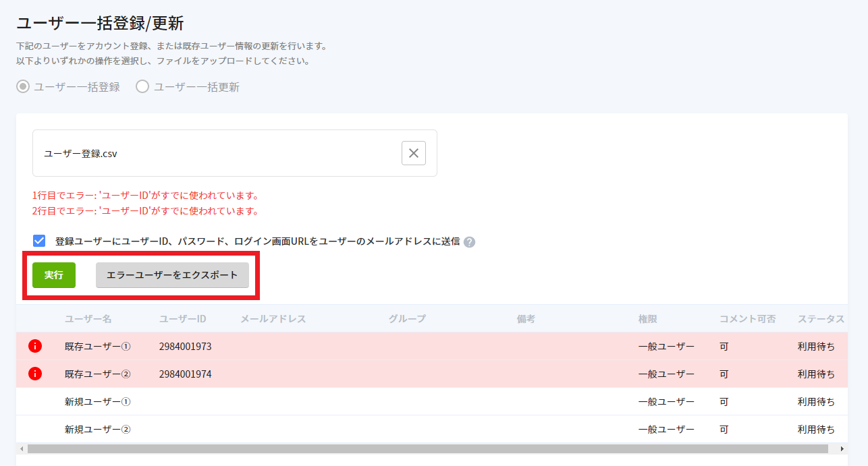The width and height of the screenshot is (868, 466).
Task: Select ユーザー一括登録 radio option
Action: pos(24,87)
